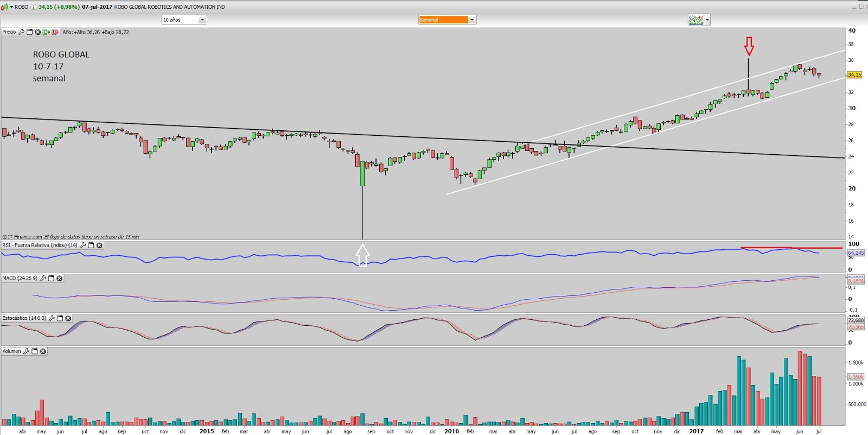
Task: Maximize the Estocástico panel
Action: pyautogui.click(x=60, y=318)
